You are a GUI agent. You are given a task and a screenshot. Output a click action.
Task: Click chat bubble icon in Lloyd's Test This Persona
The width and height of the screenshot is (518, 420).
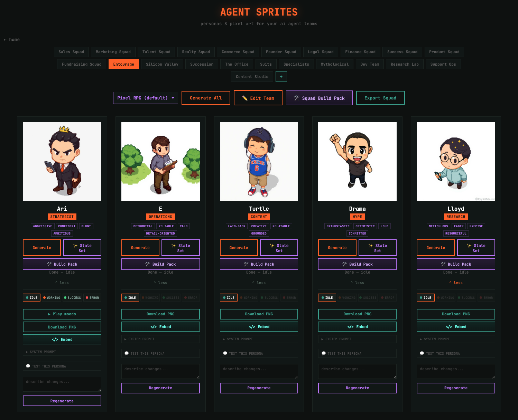(422, 353)
